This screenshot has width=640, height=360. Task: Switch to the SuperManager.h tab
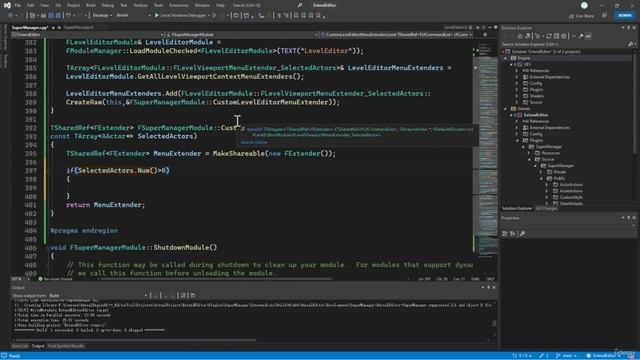[x=78, y=27]
